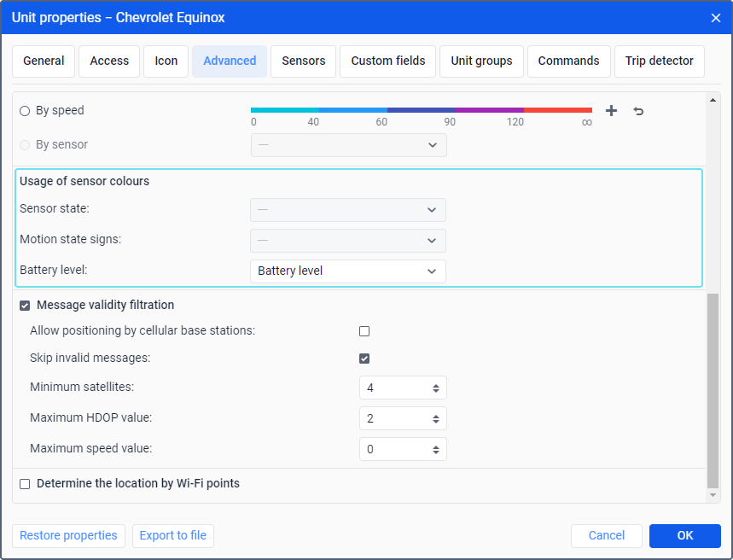Image resolution: width=733 pixels, height=560 pixels.
Task: Click the scrollbar up arrow
Action: click(713, 100)
